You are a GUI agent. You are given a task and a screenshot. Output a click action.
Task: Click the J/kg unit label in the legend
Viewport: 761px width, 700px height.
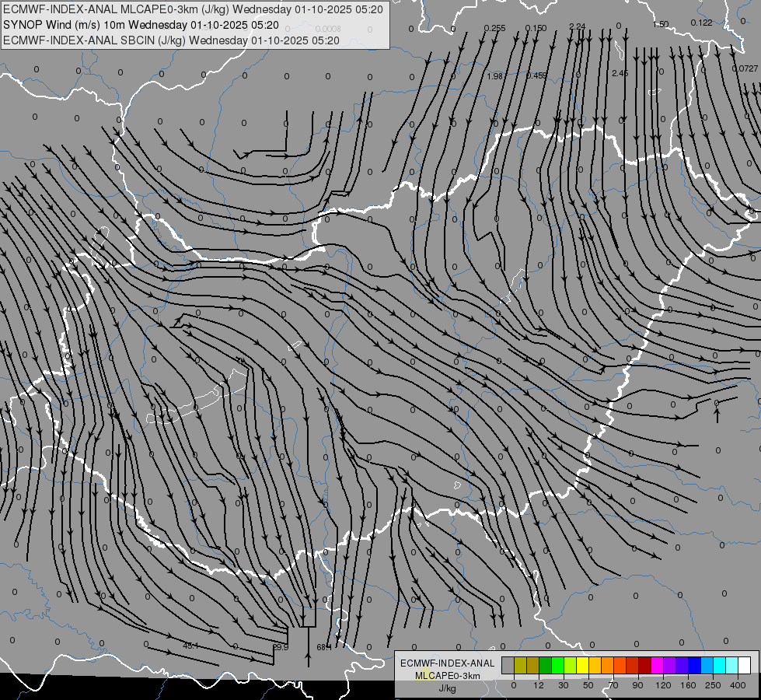point(447,688)
